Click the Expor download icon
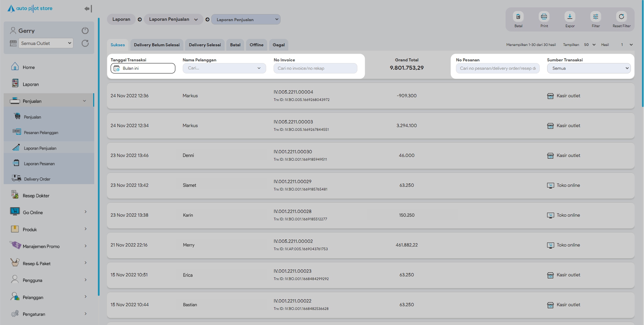644x325 pixels. pyautogui.click(x=570, y=17)
